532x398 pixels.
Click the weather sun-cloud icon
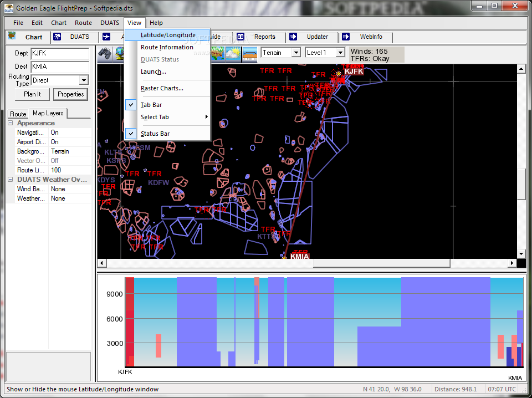coord(233,53)
